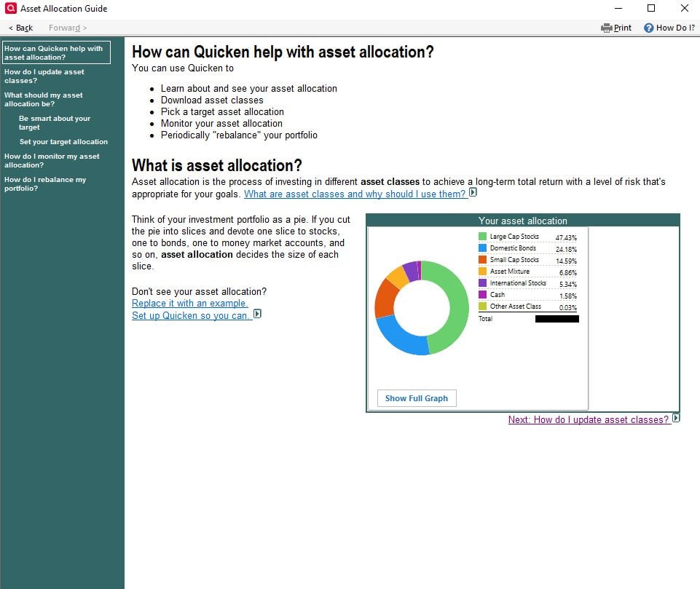
Task: Click 'Download asset classes' bullet text
Action: tap(212, 100)
